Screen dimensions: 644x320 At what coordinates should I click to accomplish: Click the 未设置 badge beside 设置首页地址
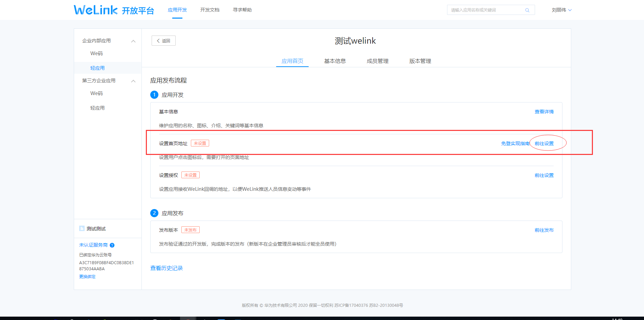(x=200, y=143)
